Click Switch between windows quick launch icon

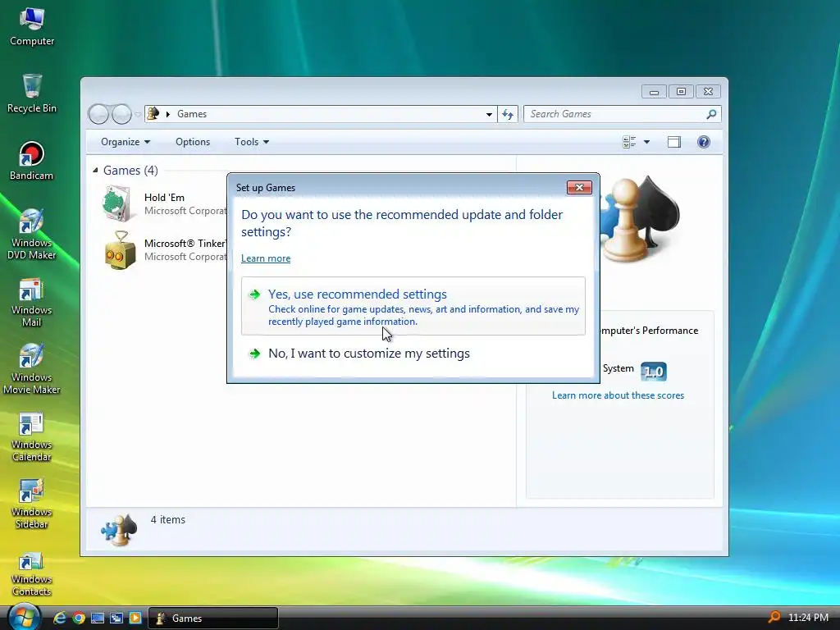coord(116,618)
